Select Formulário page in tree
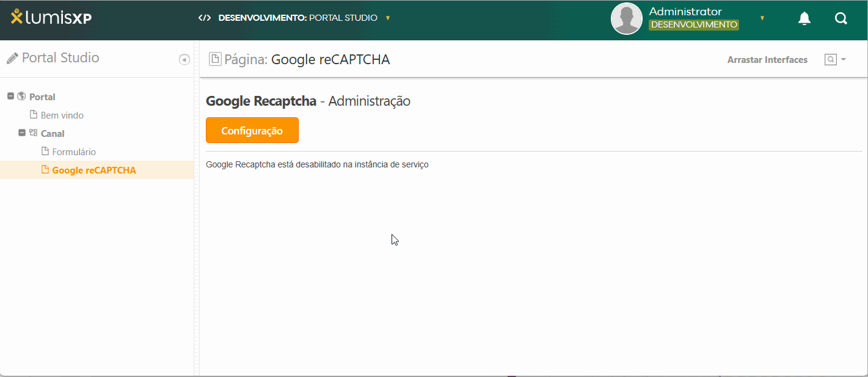This screenshot has height=377, width=868. coord(74,152)
